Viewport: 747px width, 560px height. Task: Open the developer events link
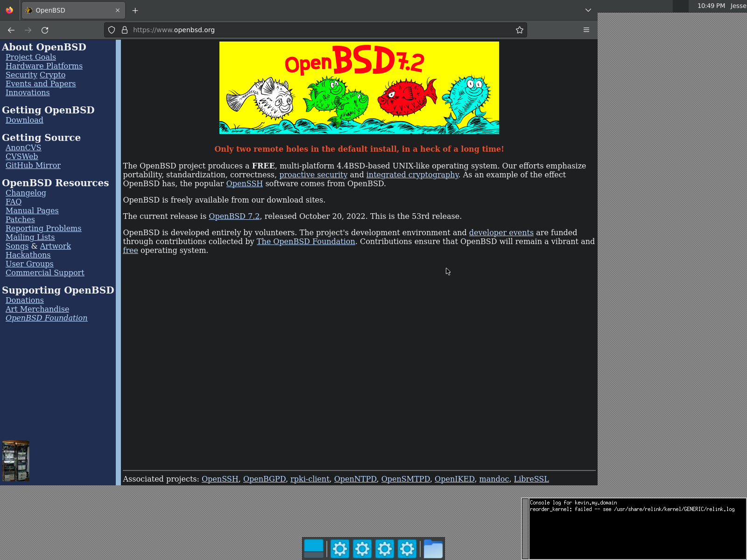(x=501, y=232)
